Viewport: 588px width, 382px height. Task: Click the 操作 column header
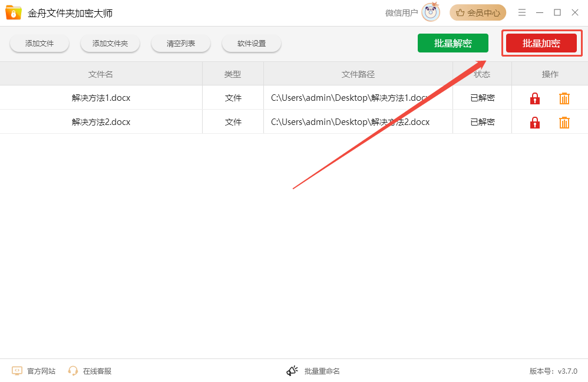550,74
